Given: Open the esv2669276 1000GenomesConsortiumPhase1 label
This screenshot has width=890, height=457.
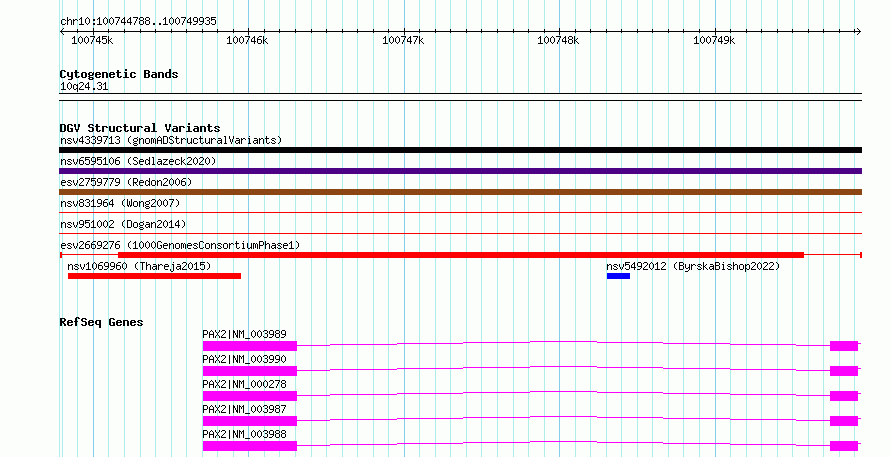Looking at the screenshot, I should [180, 245].
